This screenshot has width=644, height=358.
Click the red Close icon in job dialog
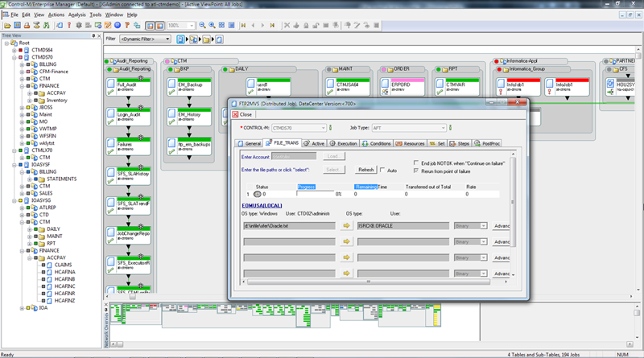pos(234,114)
